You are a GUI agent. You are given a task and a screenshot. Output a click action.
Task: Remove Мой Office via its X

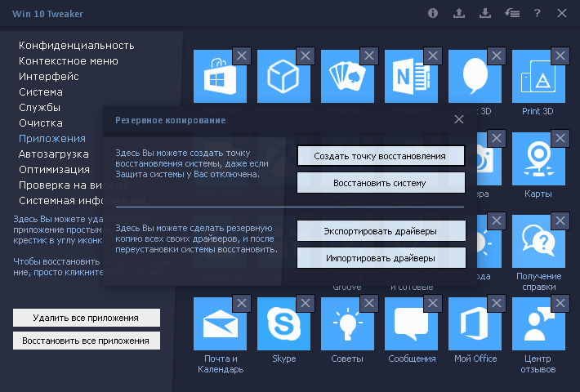click(497, 303)
